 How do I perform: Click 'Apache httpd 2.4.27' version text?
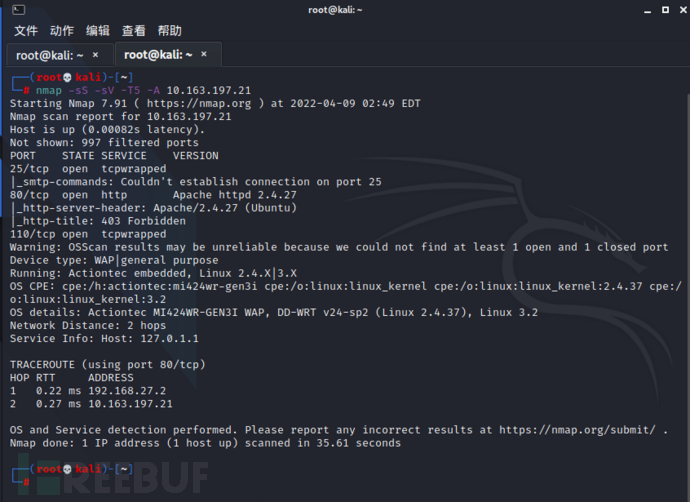click(235, 195)
